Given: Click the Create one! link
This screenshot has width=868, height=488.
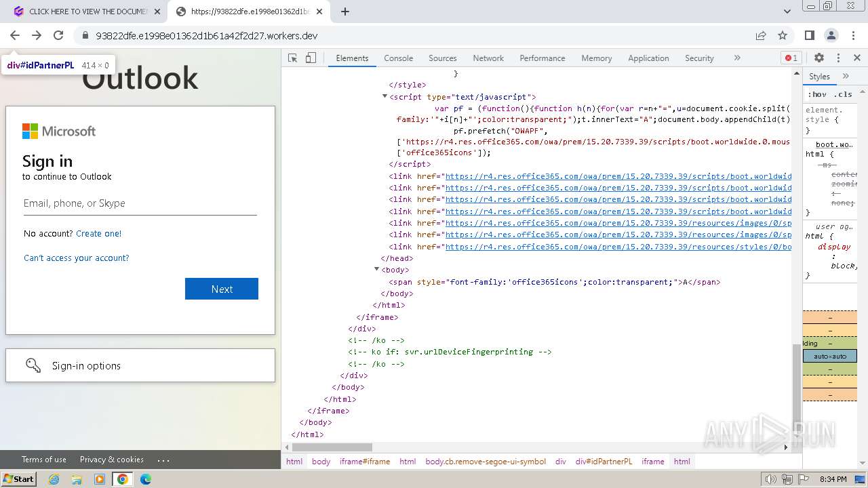Looking at the screenshot, I should tap(98, 233).
